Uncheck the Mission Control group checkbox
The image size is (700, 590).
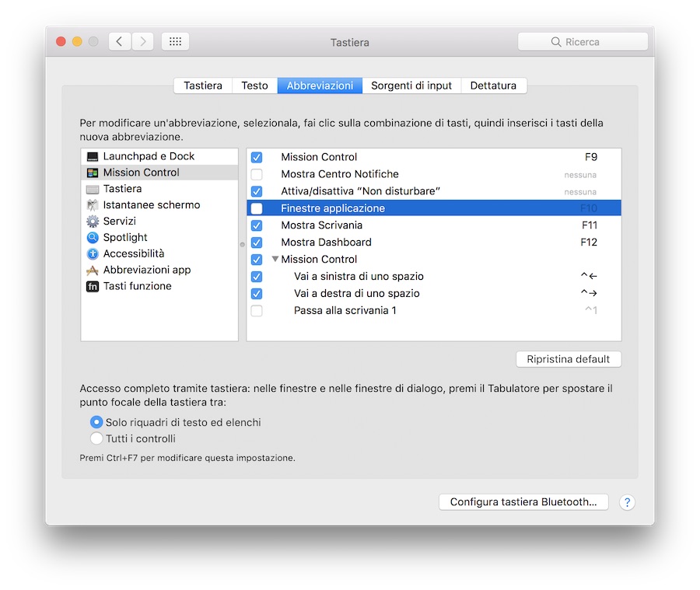point(257,260)
